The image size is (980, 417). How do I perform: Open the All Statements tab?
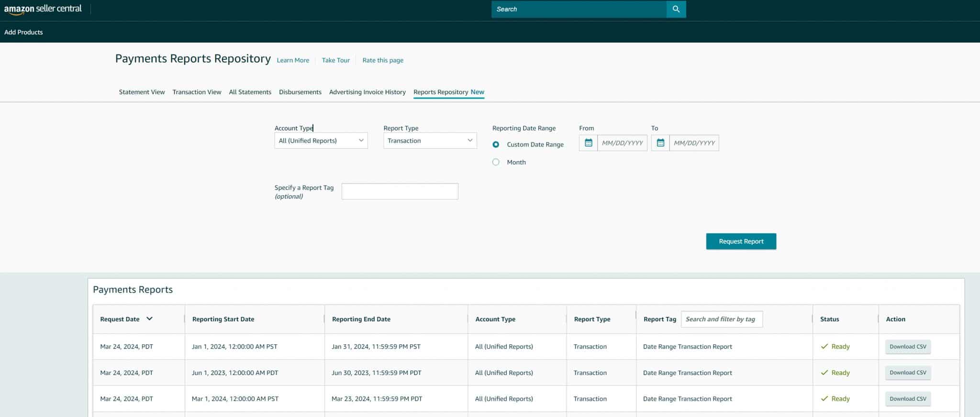[250, 92]
